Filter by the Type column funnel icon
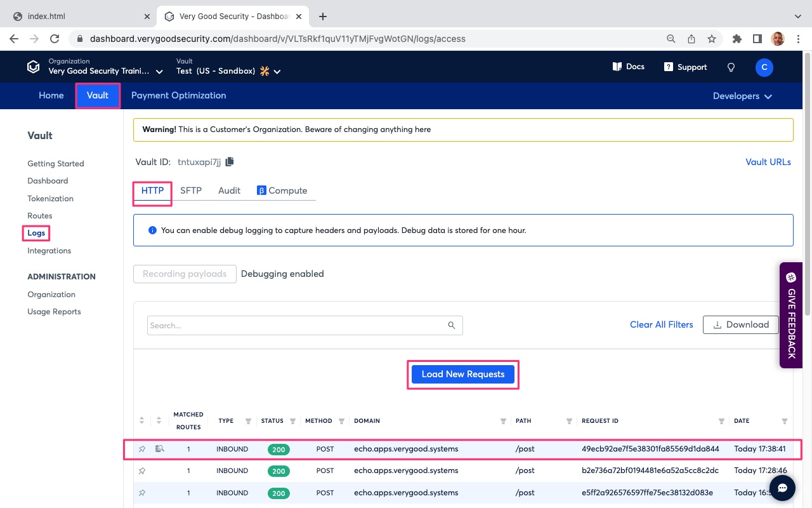 [248, 421]
